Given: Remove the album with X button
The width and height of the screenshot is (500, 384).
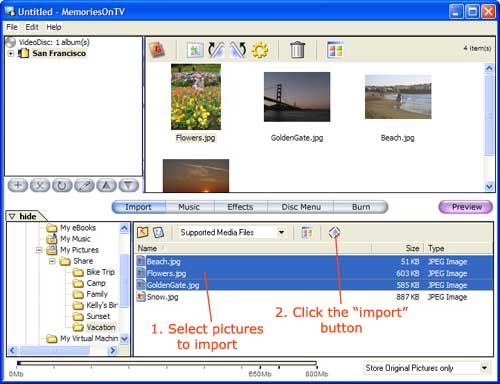Looking at the screenshot, I should [40, 185].
